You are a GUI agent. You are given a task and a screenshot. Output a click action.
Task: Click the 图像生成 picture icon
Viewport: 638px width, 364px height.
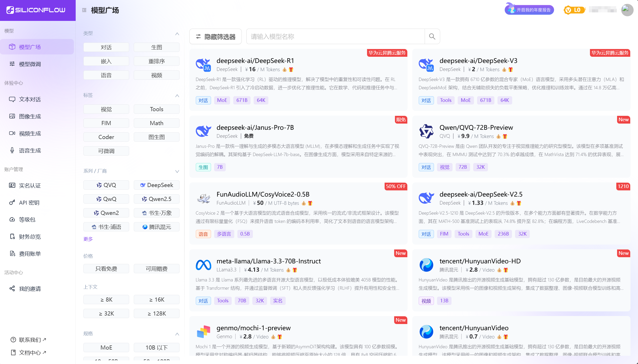[12, 116]
